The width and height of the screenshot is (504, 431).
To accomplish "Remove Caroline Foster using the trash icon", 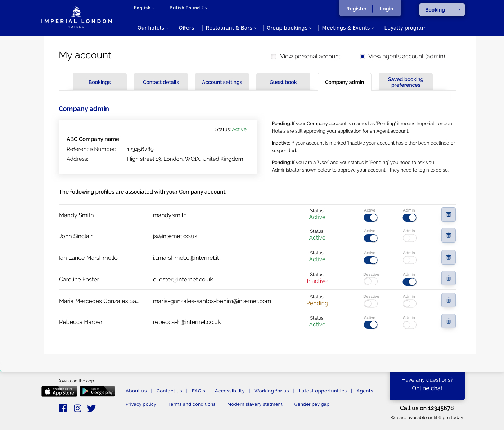I will tap(448, 279).
